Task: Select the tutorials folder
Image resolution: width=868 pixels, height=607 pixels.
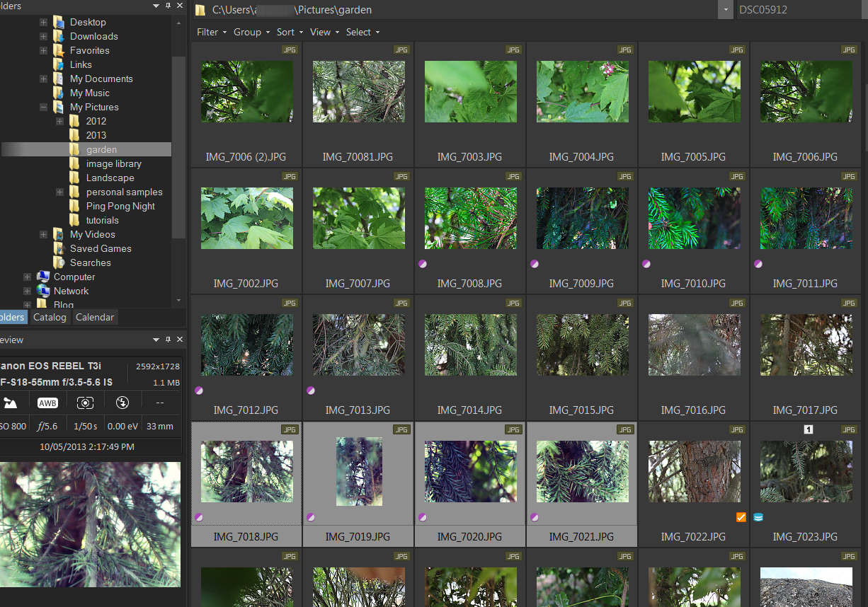Action: [x=103, y=220]
